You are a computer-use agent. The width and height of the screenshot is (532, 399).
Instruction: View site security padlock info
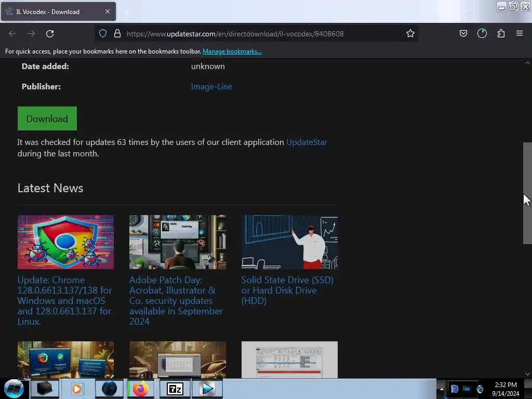pyautogui.click(x=117, y=33)
